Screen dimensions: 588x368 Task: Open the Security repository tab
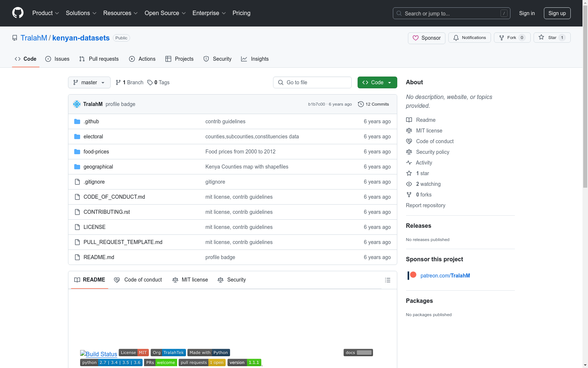click(218, 59)
